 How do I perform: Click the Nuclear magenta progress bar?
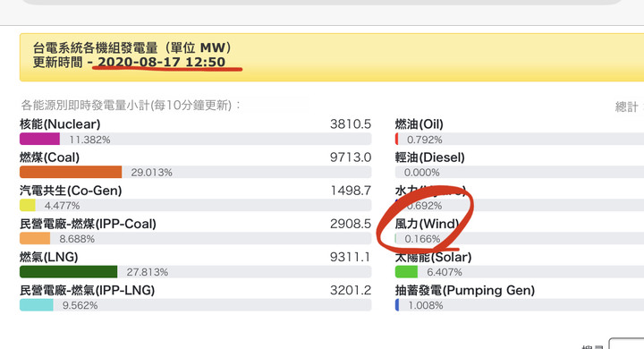39,139
